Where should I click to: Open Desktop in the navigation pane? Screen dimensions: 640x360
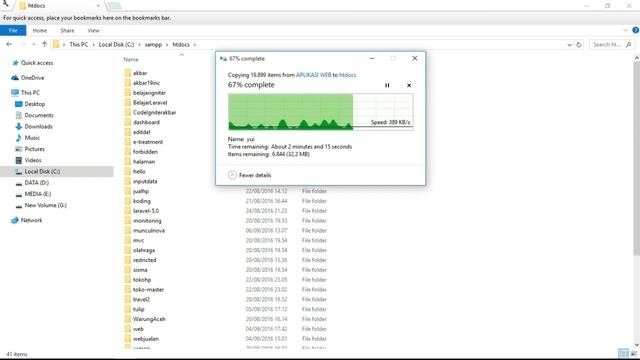[30, 104]
